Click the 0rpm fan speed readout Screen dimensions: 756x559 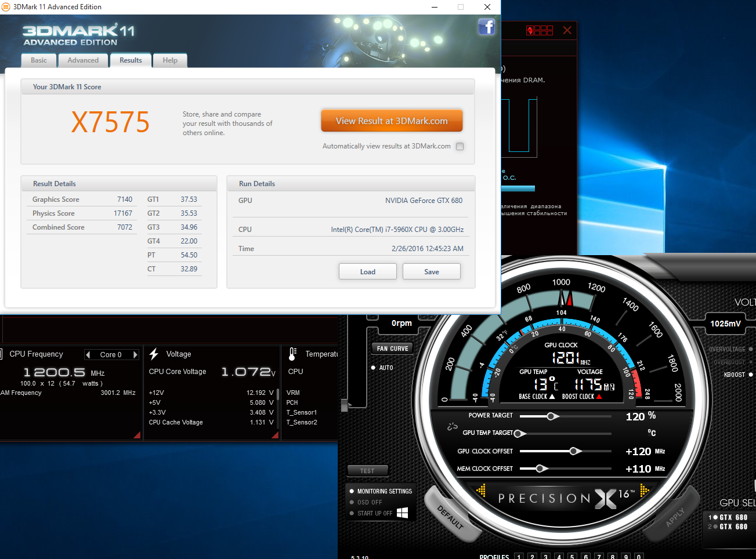coord(401,323)
